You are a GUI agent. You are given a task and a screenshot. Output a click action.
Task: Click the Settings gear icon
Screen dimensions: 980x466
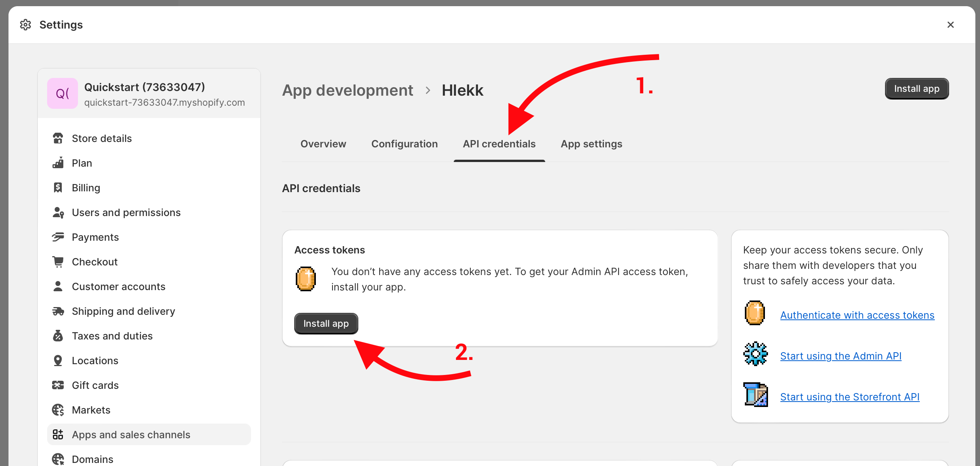pos(25,25)
